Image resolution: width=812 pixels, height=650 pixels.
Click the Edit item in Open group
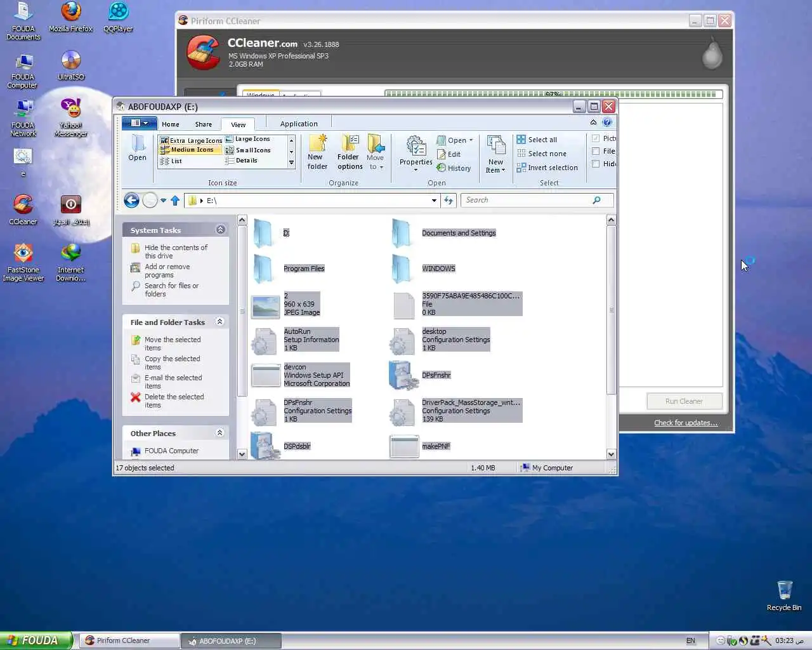pos(449,154)
